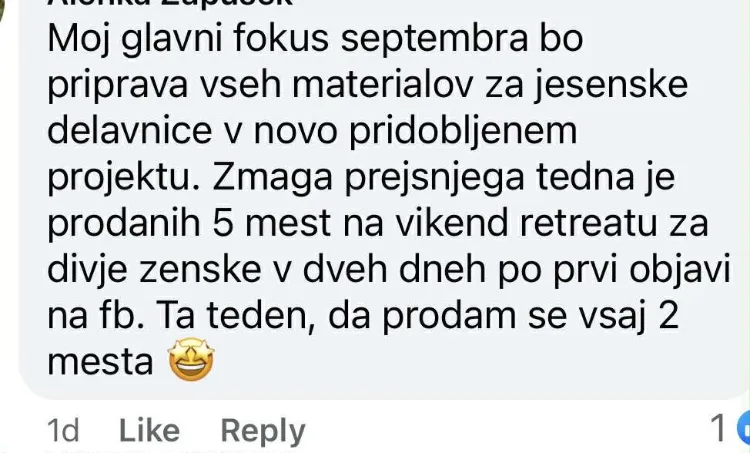This screenshot has width=750, height=453.
Task: Click the word 'pridobljenem' in the comment
Action: click(463, 132)
